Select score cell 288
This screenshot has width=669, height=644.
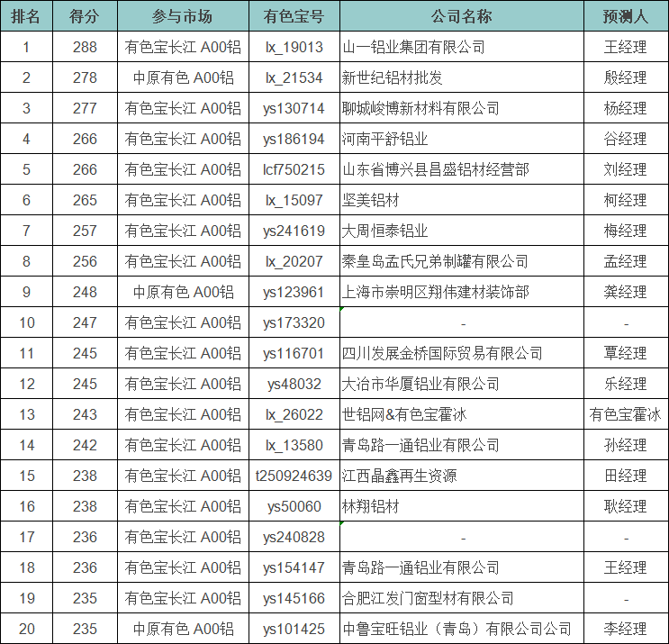coord(85,47)
